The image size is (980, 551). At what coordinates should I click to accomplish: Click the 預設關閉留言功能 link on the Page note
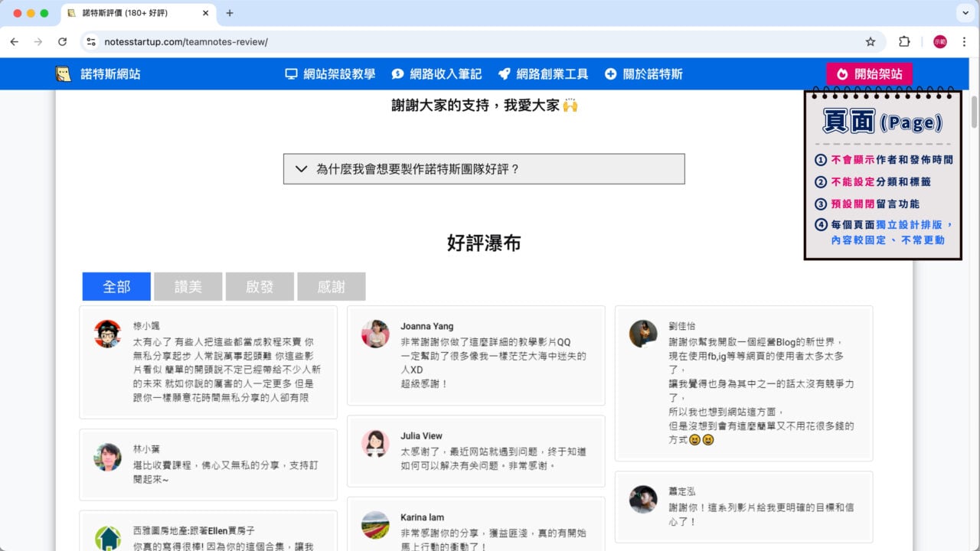click(x=874, y=204)
